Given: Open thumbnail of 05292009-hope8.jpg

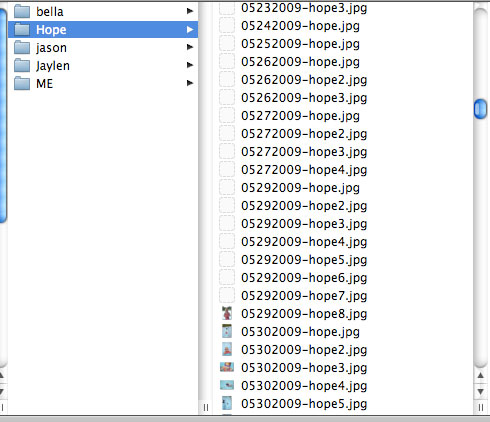Looking at the screenshot, I should (x=227, y=313).
